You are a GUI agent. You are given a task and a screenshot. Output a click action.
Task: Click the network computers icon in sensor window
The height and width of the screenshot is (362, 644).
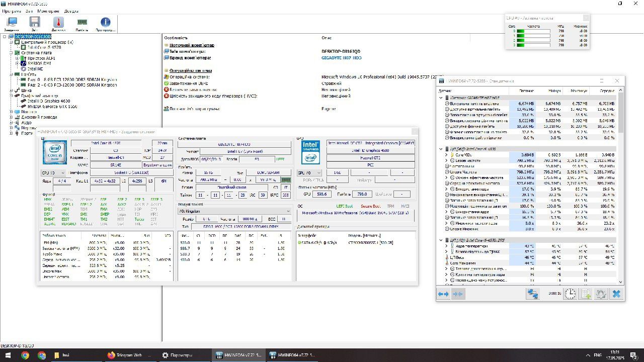click(533, 294)
